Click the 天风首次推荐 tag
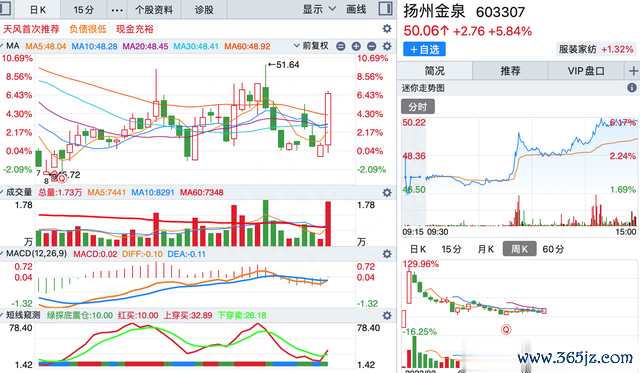640x373 pixels. pos(31,29)
